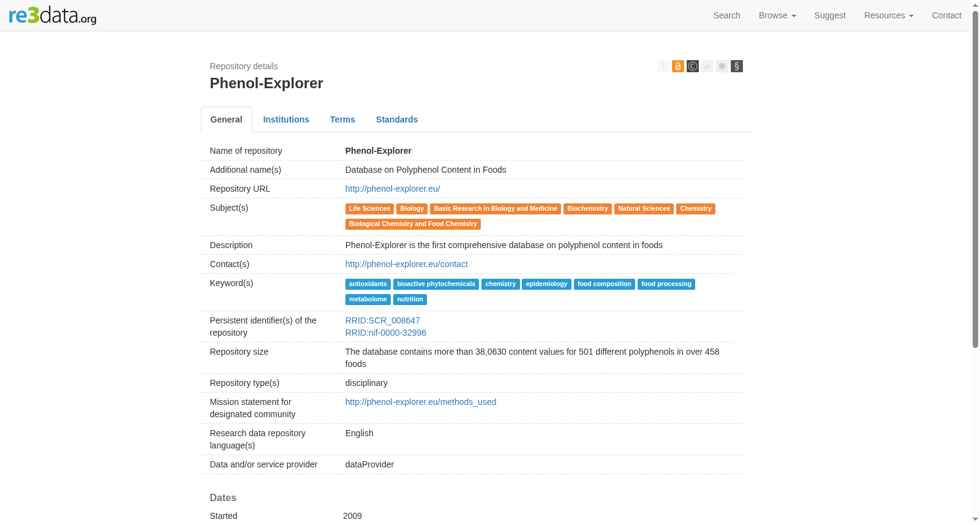This screenshot has width=980, height=525.
Task: Click the orange open access badge icon
Action: [x=678, y=66]
